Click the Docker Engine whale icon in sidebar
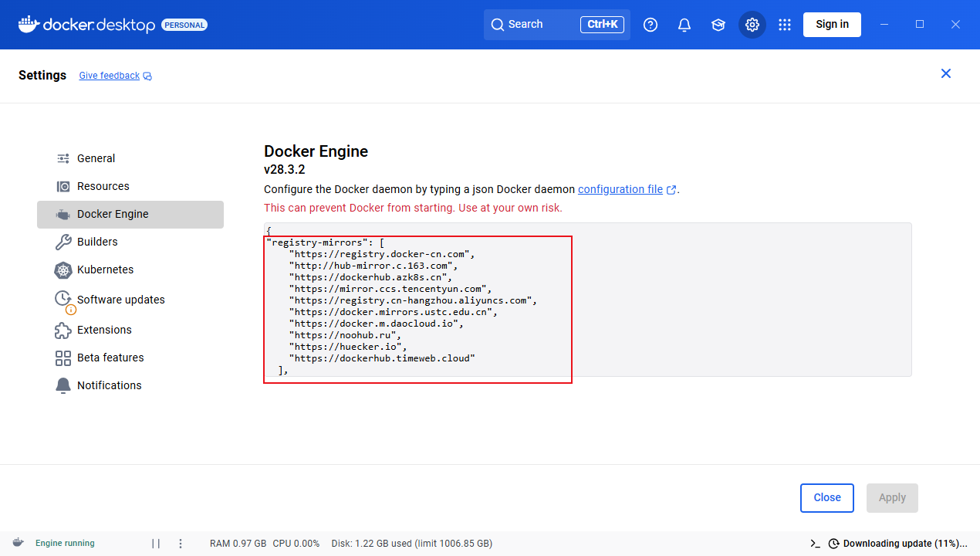980x556 pixels. [63, 215]
